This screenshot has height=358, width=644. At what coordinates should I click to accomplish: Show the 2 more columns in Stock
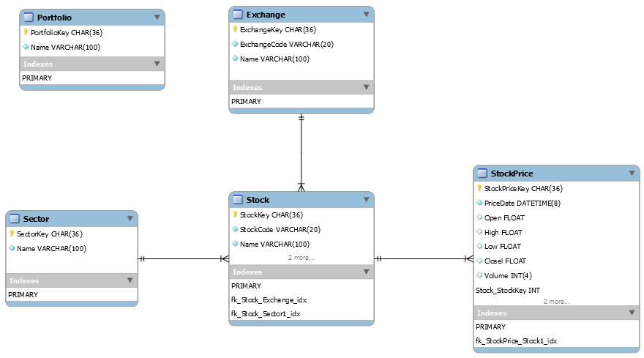(301, 258)
